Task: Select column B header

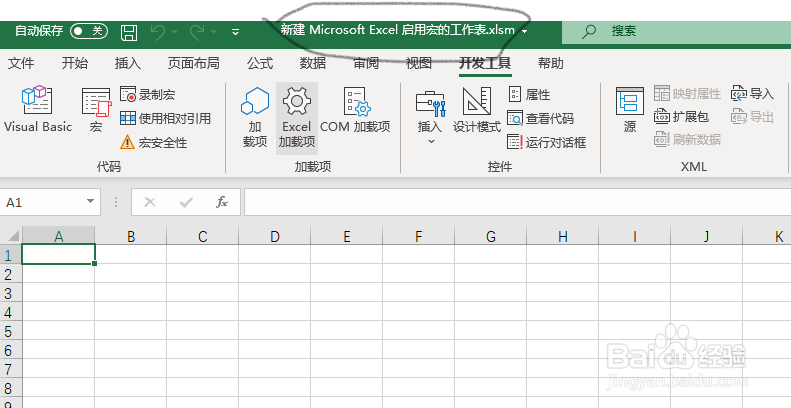Action: pos(131,236)
